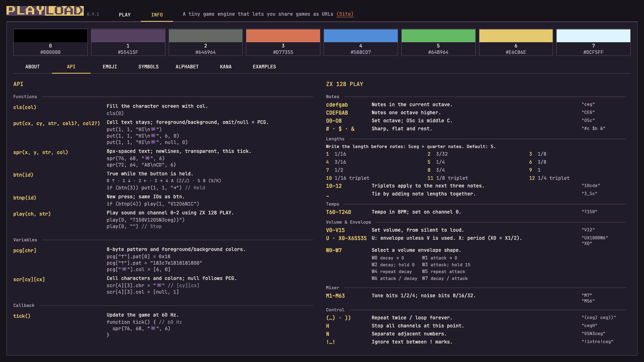
Task: Pick color swatch 1 #55415F
Action: [x=128, y=42]
